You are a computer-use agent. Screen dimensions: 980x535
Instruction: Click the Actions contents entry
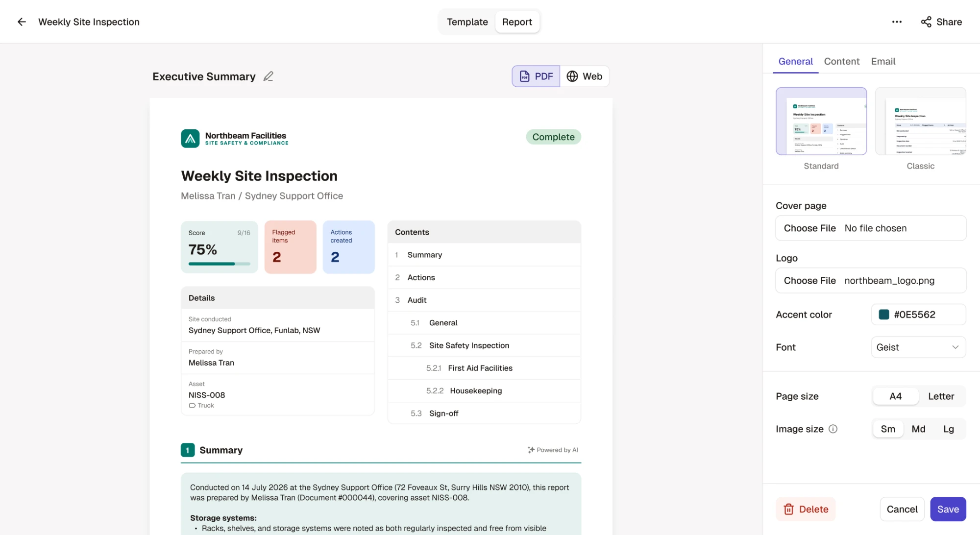[x=484, y=277]
